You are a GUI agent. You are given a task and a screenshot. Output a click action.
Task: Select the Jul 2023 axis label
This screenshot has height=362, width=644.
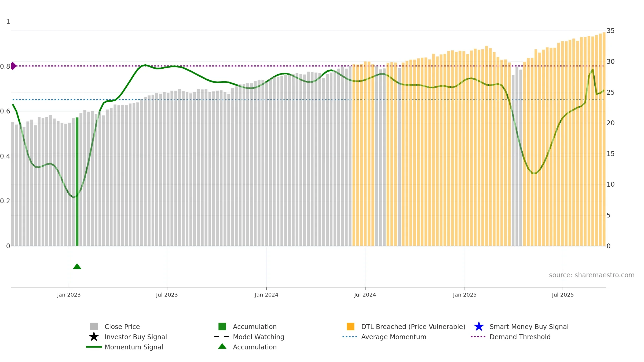[x=167, y=295]
